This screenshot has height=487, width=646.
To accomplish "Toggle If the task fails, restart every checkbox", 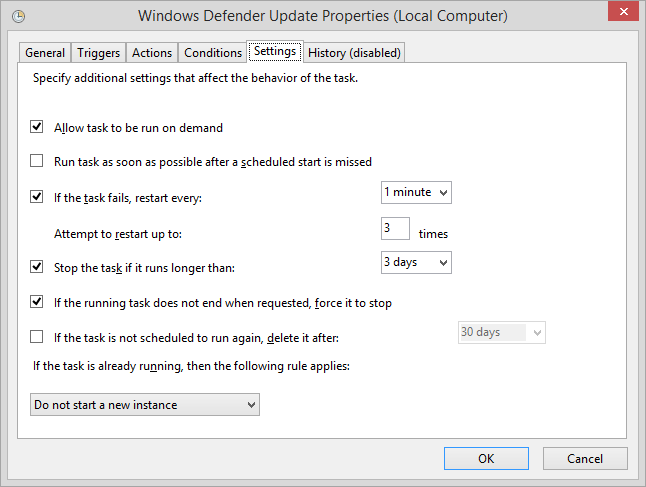I will (36, 197).
